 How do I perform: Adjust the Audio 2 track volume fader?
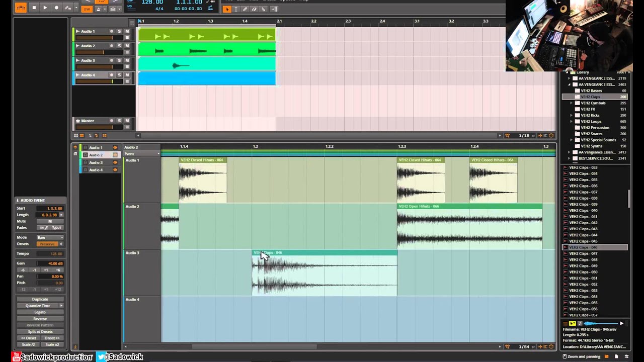point(99,52)
